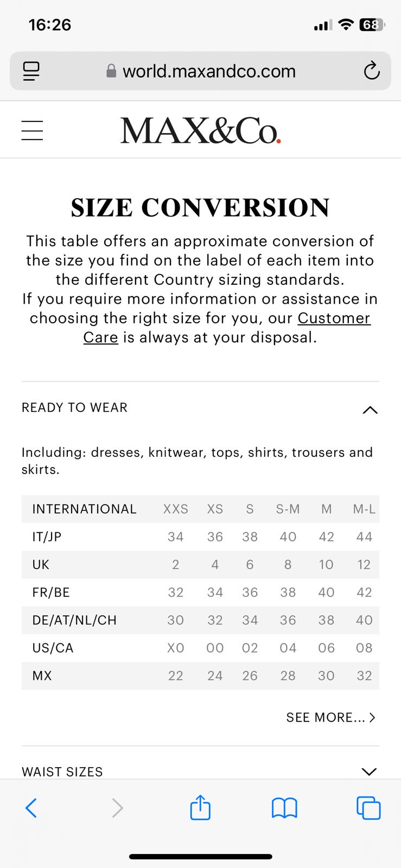
Task: Tap the See More chevron arrow
Action: tap(372, 717)
